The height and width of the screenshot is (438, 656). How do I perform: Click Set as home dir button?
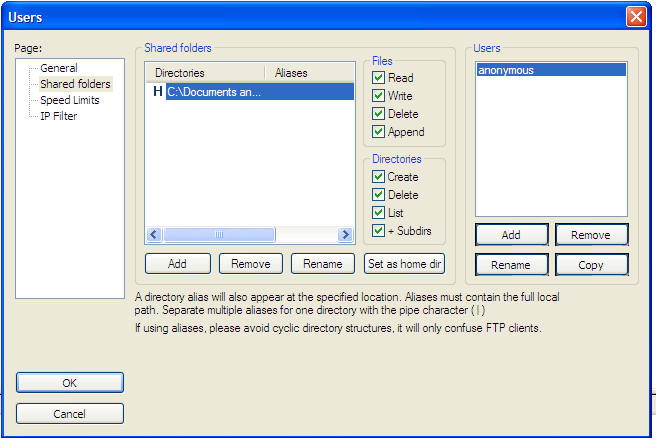tap(404, 264)
